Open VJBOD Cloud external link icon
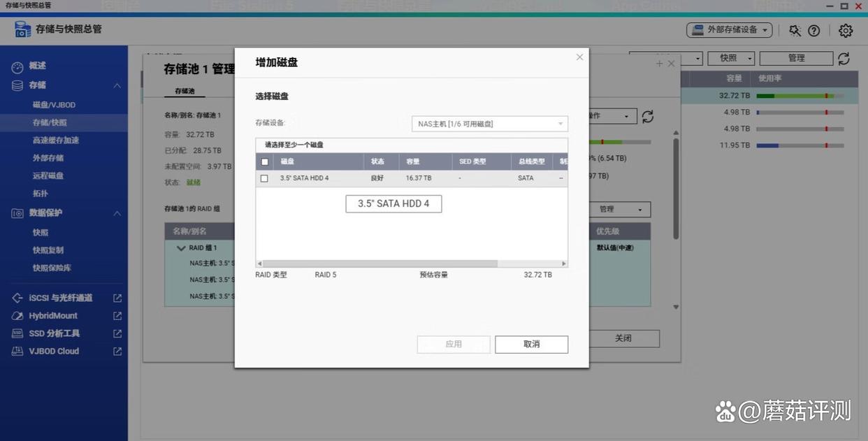 117,352
